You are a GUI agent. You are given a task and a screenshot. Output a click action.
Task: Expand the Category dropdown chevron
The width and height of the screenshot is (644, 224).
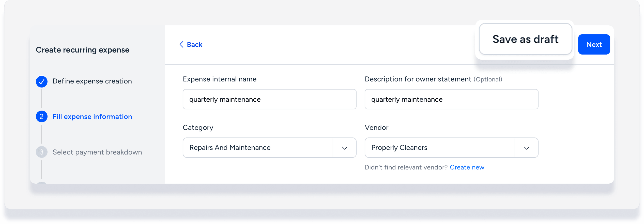344,148
